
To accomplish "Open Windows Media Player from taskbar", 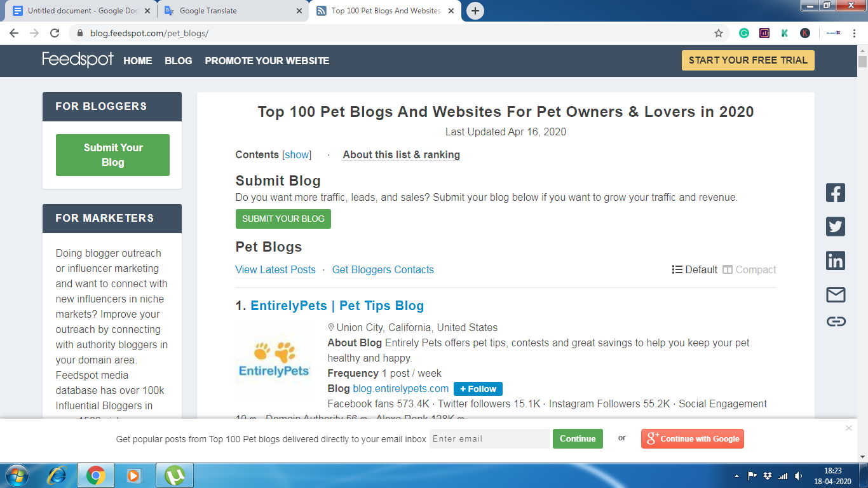I will click(133, 475).
